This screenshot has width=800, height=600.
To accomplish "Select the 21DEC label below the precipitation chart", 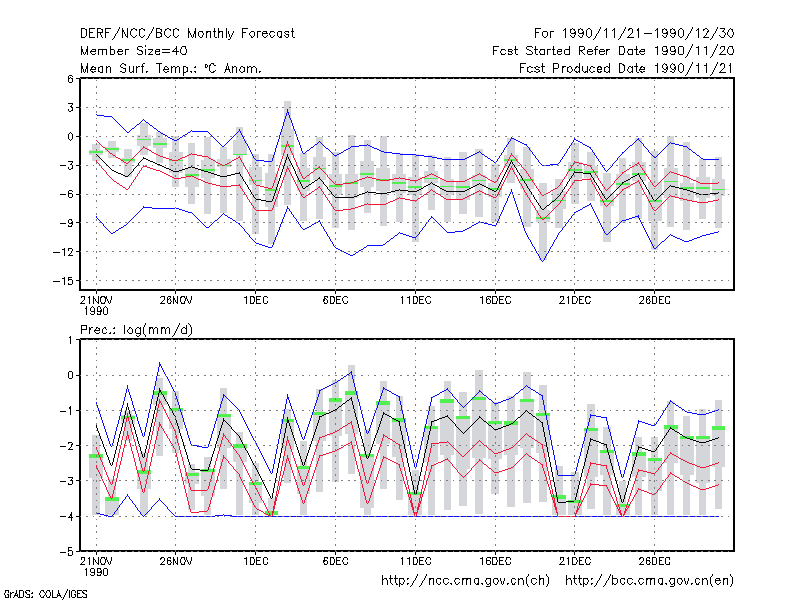I will pyautogui.click(x=574, y=561).
